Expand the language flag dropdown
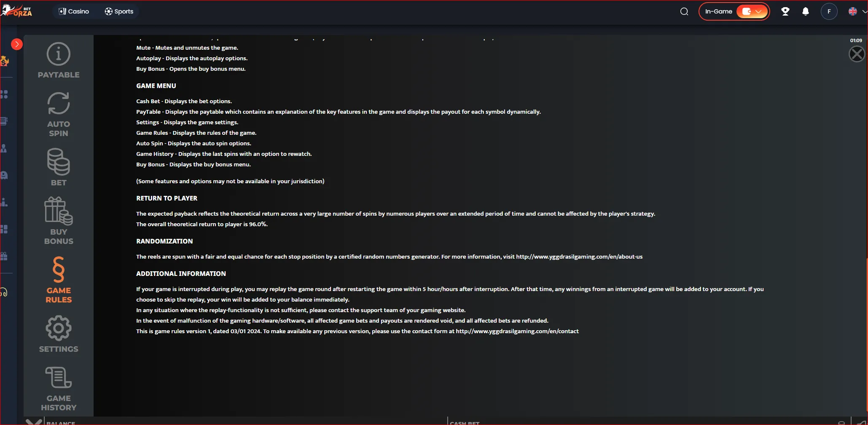The height and width of the screenshot is (425, 868). 857,11
